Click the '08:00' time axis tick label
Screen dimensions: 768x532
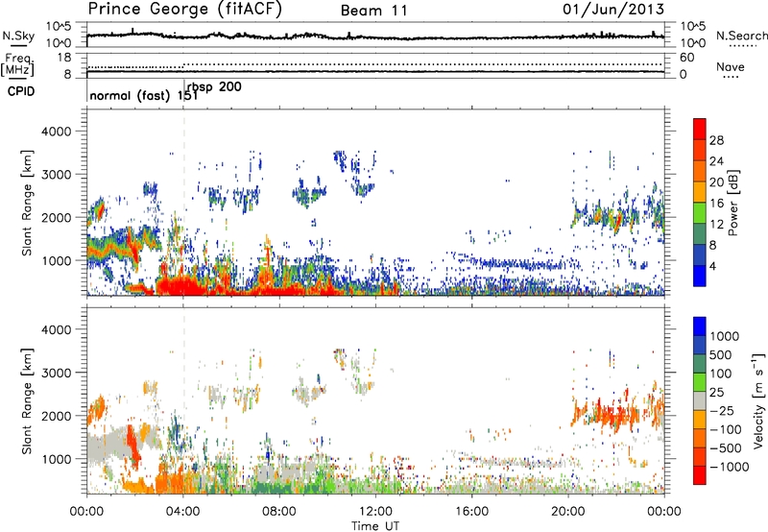tap(279, 512)
